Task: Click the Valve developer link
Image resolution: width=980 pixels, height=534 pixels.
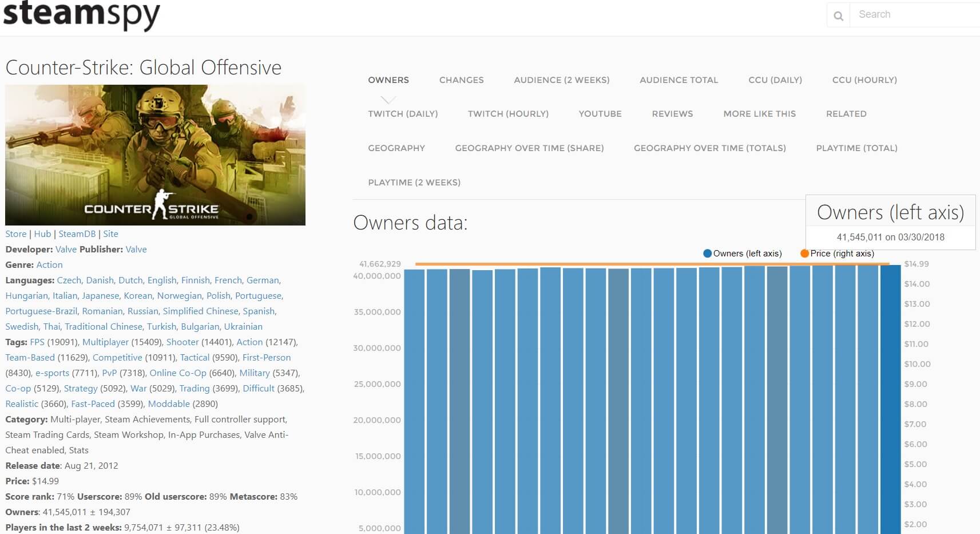Action: tap(66, 250)
